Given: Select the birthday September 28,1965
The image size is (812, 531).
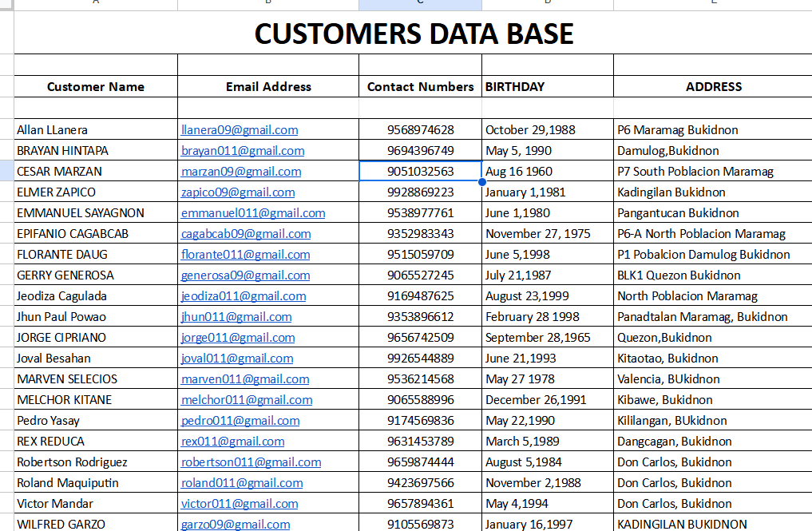Looking at the screenshot, I should pos(548,337).
